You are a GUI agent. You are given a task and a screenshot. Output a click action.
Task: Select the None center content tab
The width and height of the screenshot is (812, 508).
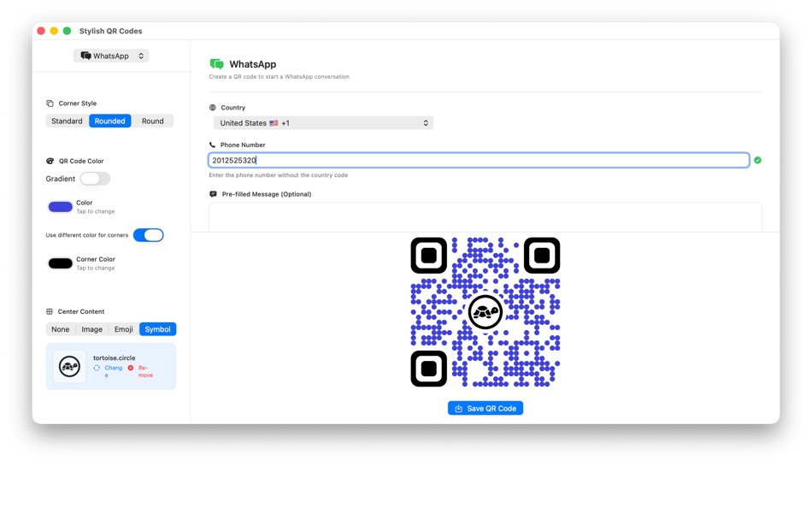pos(61,328)
